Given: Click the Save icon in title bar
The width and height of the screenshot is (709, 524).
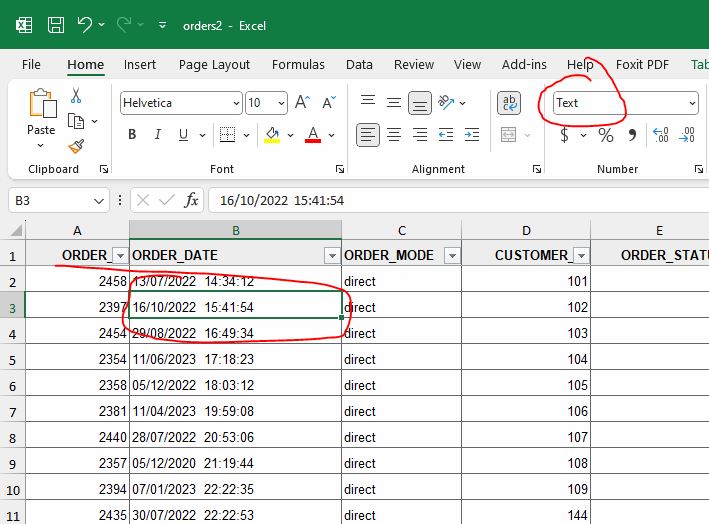Looking at the screenshot, I should (56, 24).
